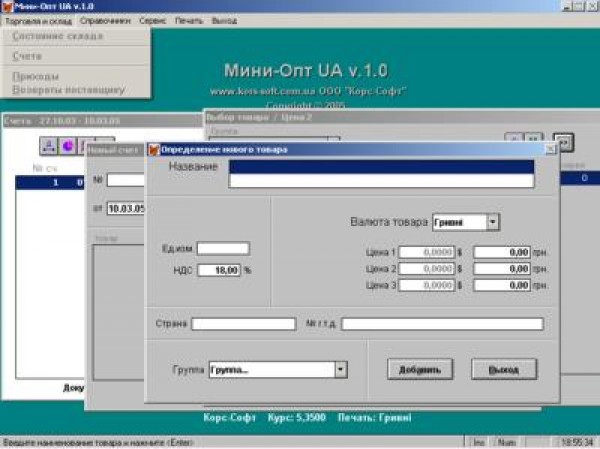Click the Ед.изм. input field
The width and height of the screenshot is (600, 449).
[x=223, y=248]
